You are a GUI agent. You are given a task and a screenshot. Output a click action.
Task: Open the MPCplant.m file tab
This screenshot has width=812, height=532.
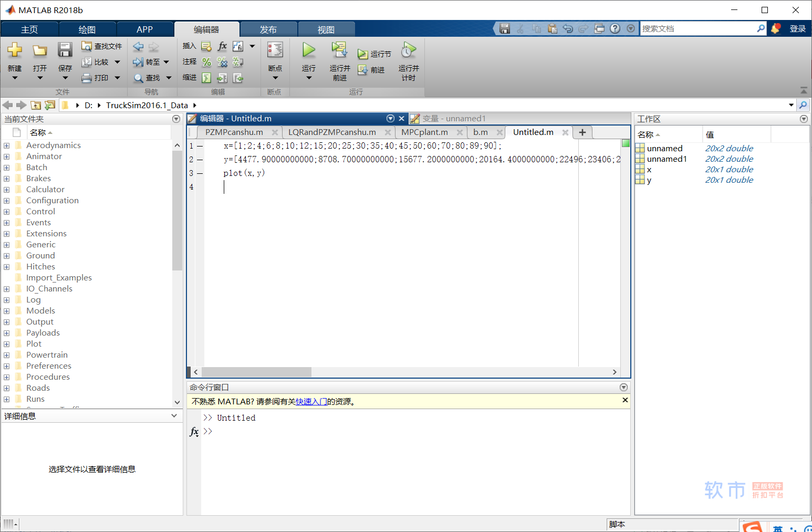(x=424, y=132)
